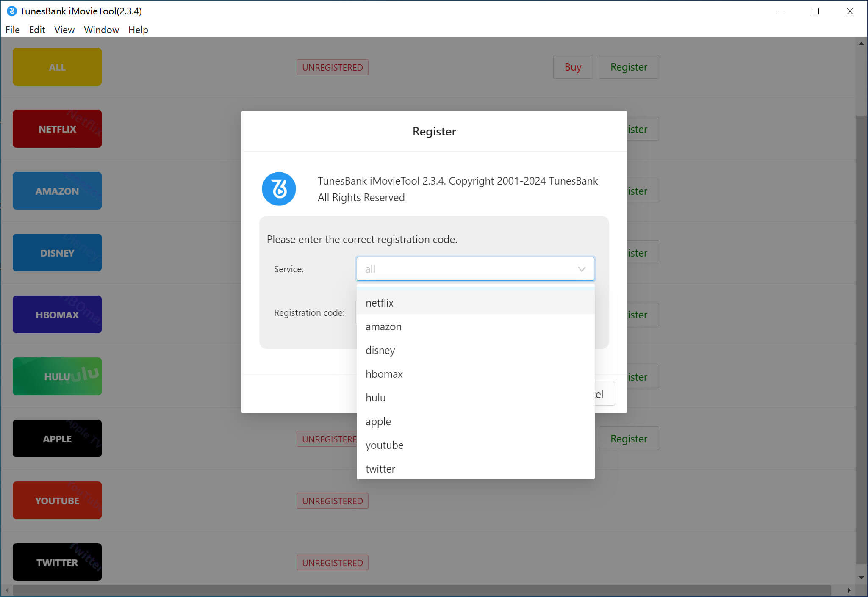Click Register button in APPLE row
Screen dimensions: 868x597
point(629,439)
